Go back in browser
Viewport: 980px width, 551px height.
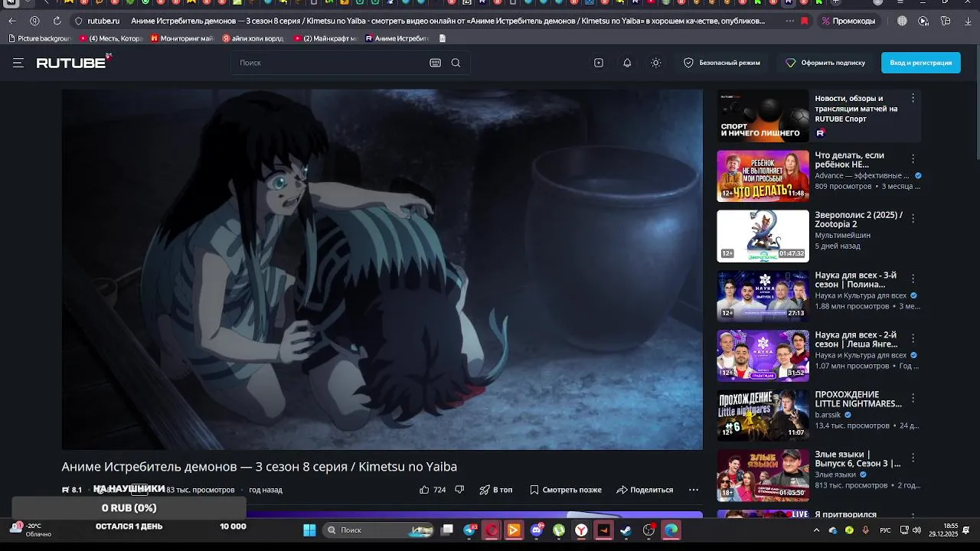[11, 21]
